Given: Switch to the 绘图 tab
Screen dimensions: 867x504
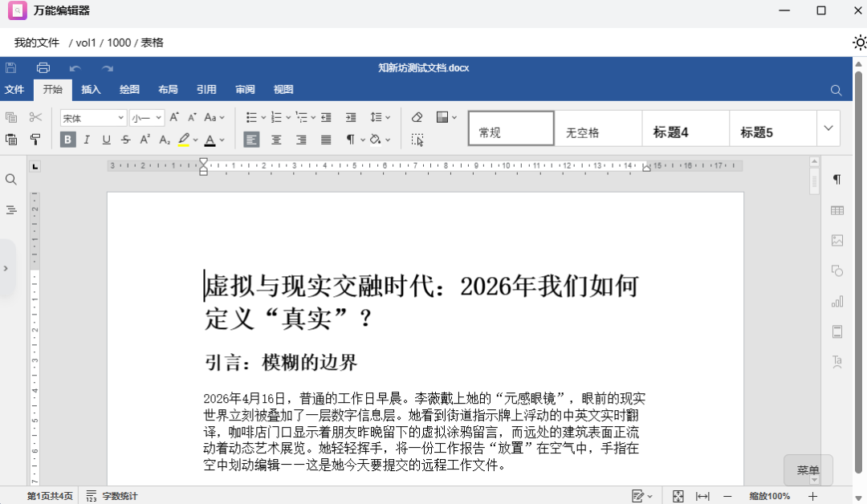Looking at the screenshot, I should click(x=129, y=90).
